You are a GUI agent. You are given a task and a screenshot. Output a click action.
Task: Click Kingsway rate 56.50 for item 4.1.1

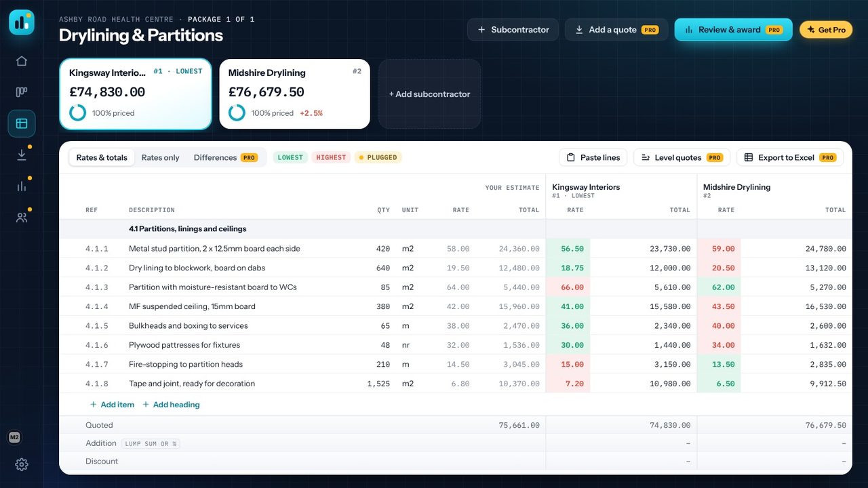point(568,249)
